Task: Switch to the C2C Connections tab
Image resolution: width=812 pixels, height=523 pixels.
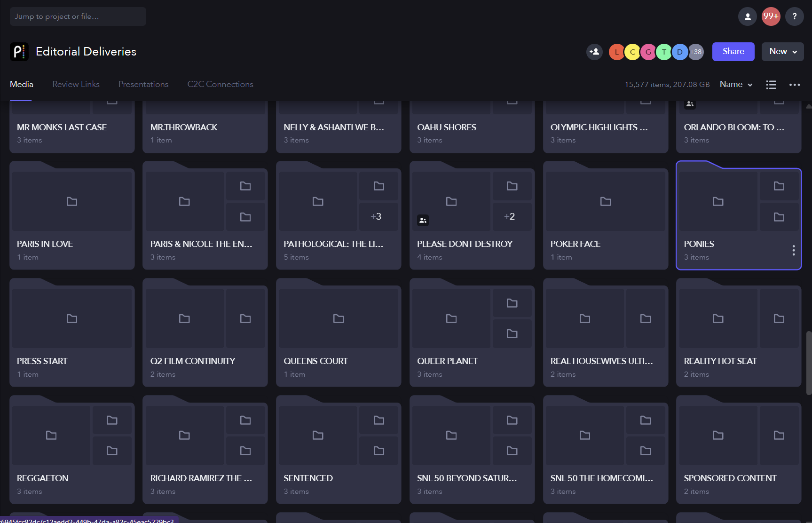Action: (x=220, y=85)
